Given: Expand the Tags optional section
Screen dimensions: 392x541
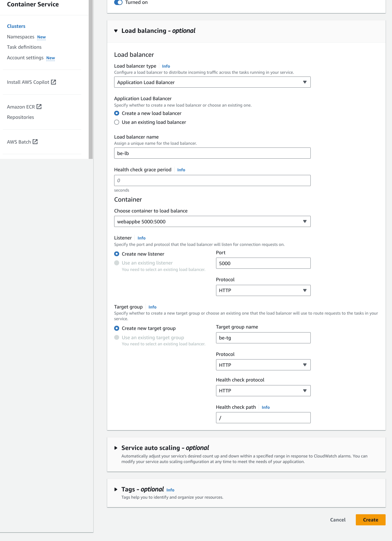Looking at the screenshot, I should click(116, 489).
